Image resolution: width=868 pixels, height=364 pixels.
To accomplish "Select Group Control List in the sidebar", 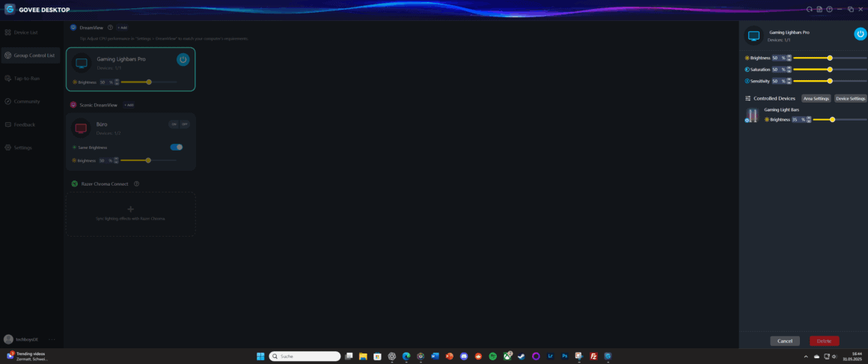I will [x=31, y=55].
